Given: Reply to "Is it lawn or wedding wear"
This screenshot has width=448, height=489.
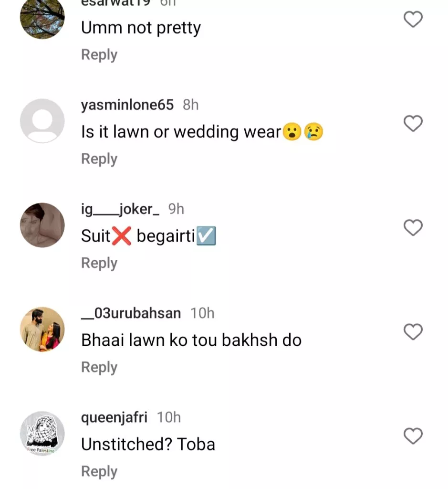Looking at the screenshot, I should pos(99,159).
